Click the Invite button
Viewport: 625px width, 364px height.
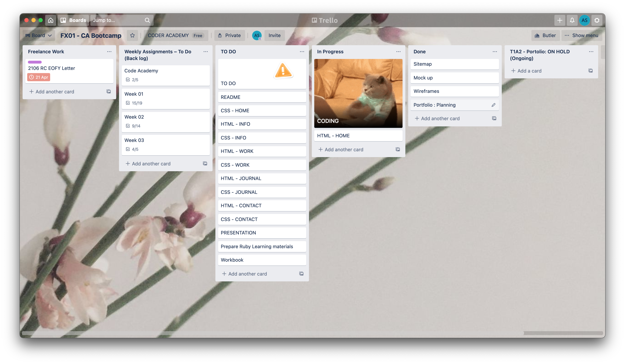click(274, 35)
